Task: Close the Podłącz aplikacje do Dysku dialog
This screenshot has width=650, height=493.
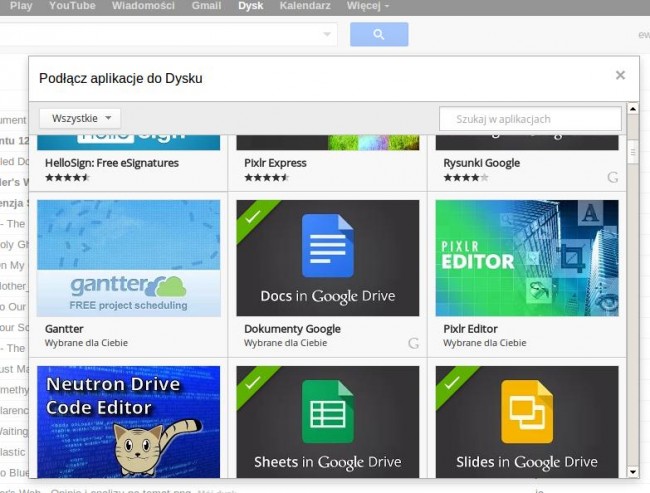Action: click(x=620, y=75)
